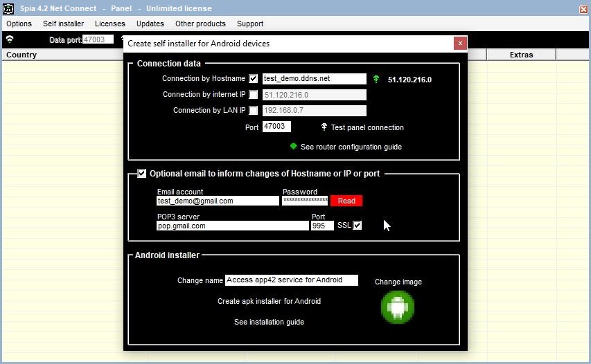Click the connection Port field 47003 in dialog
The height and width of the screenshot is (364, 591).
coord(276,127)
